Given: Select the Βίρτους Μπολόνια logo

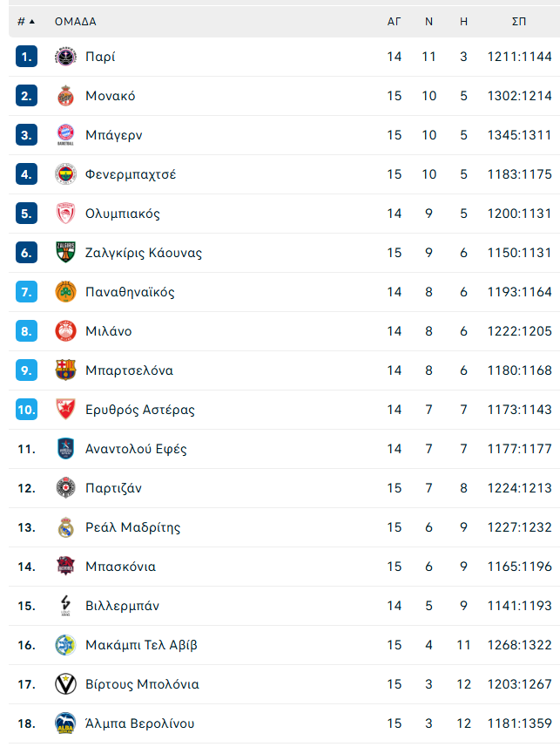Looking at the screenshot, I should point(65,683).
